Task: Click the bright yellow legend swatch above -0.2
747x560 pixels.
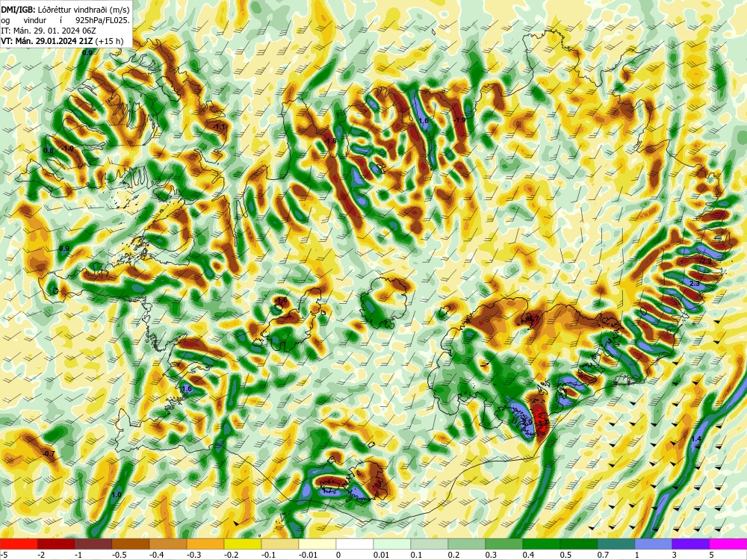Action: tap(243, 544)
